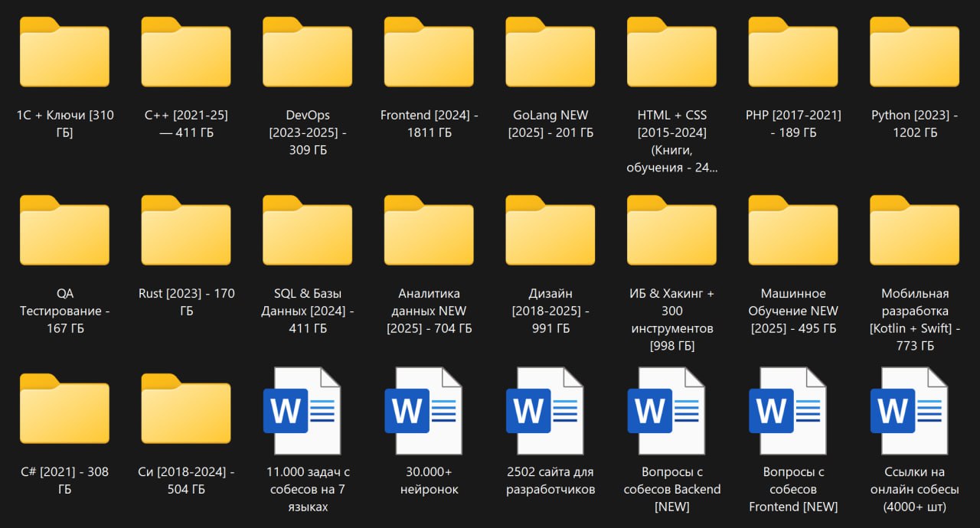Select the Ссылки на онлайн собесы document

coord(915,410)
